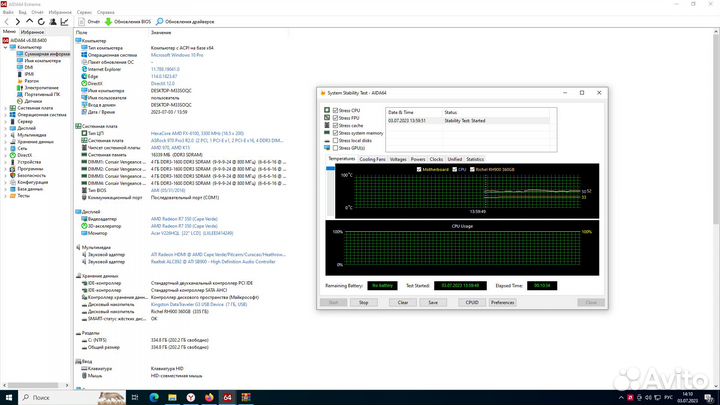Toggle Richel RH900 360GB graph checkbox
Image resolution: width=720 pixels, height=405 pixels.
[472, 169]
